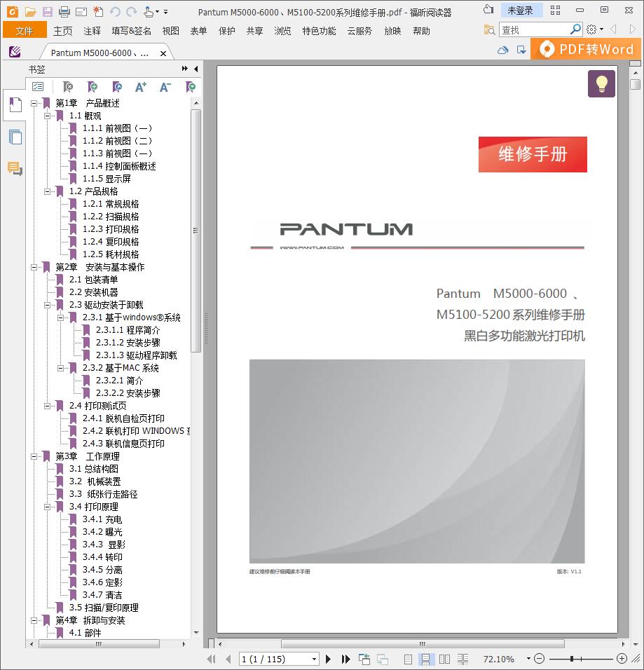
Task: Go to next page with the play arrow
Action: pyautogui.click(x=328, y=659)
